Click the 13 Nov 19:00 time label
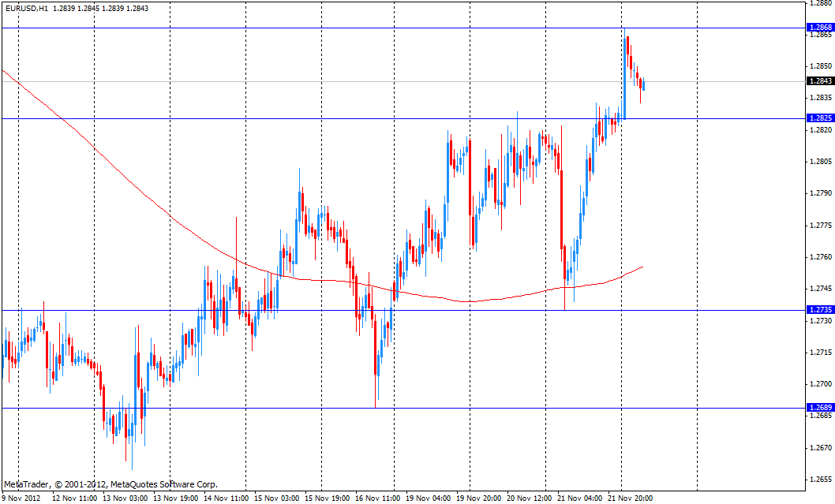 point(176,498)
